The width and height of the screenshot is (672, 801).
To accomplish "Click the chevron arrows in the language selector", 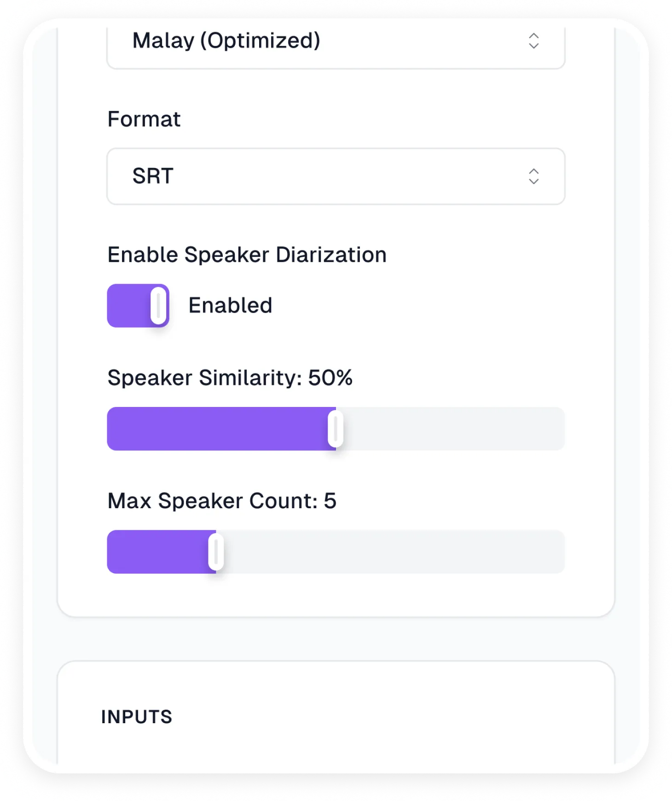I will (533, 41).
